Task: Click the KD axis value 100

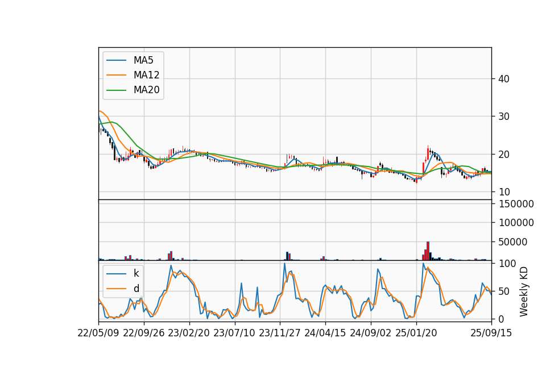Action: (x=507, y=264)
